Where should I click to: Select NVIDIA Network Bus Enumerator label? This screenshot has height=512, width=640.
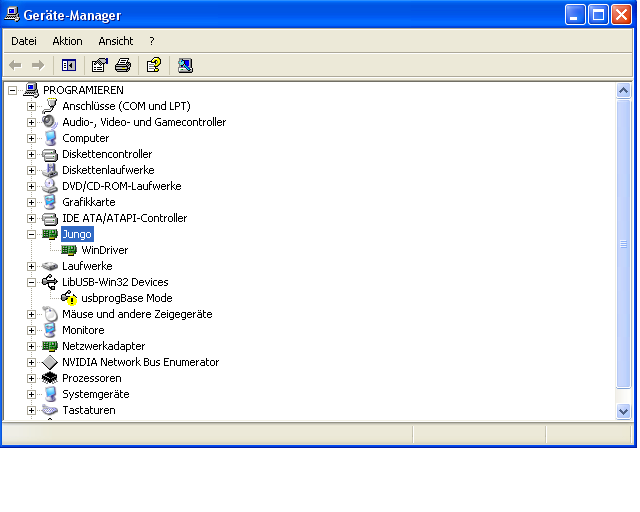pos(140,362)
